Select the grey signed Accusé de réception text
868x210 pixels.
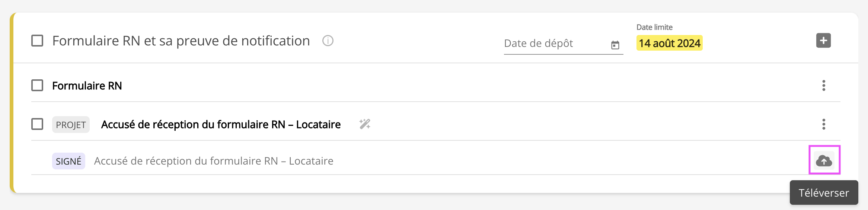coord(214,161)
